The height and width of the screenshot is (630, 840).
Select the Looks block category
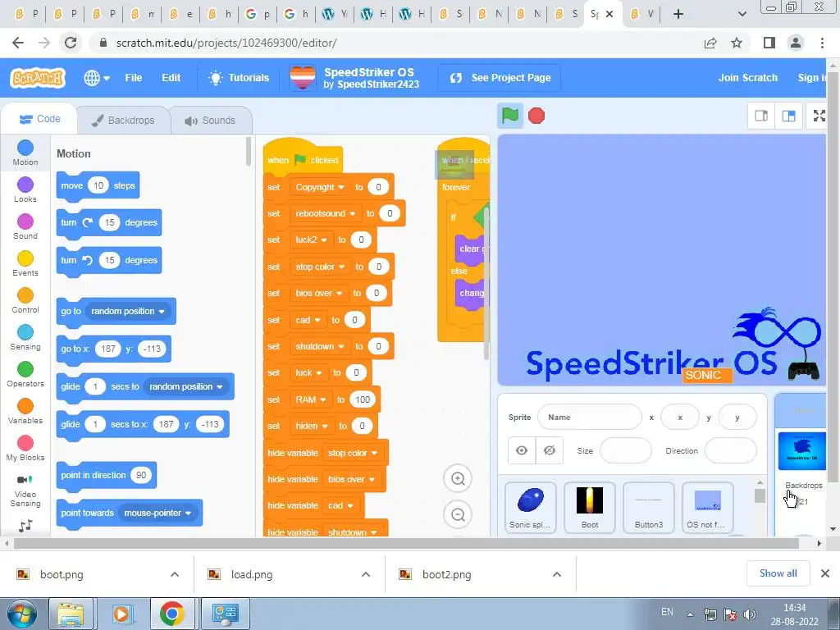click(x=25, y=189)
